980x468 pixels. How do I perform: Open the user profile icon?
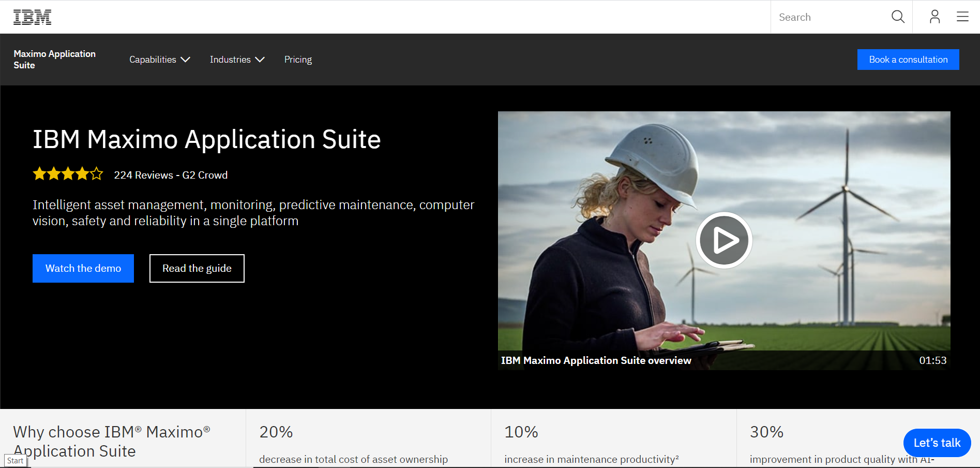click(934, 17)
